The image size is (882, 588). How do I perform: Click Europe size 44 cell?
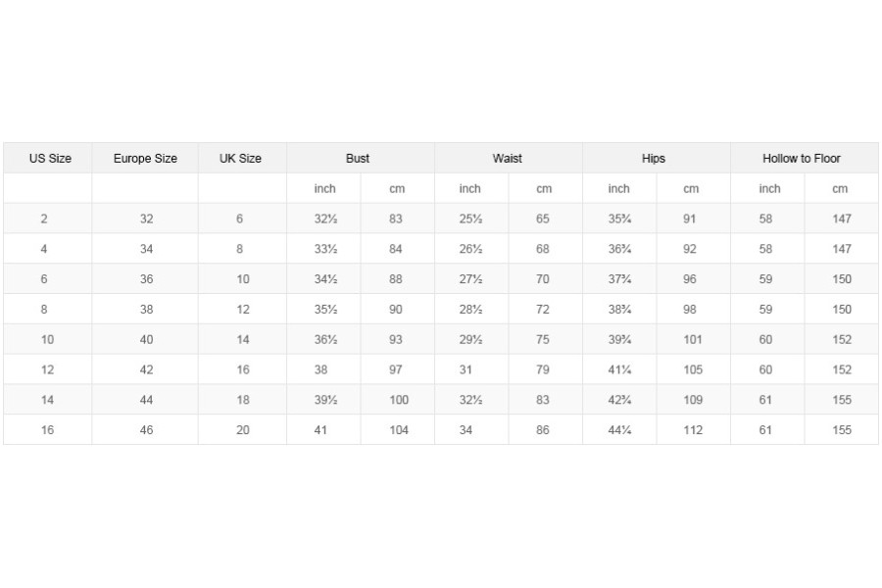(146, 400)
